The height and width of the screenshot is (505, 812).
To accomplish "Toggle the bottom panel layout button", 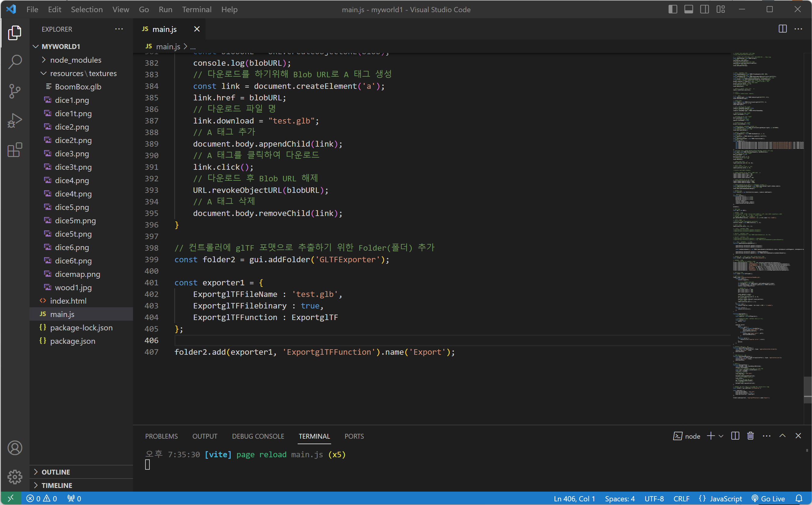I will tap(689, 9).
